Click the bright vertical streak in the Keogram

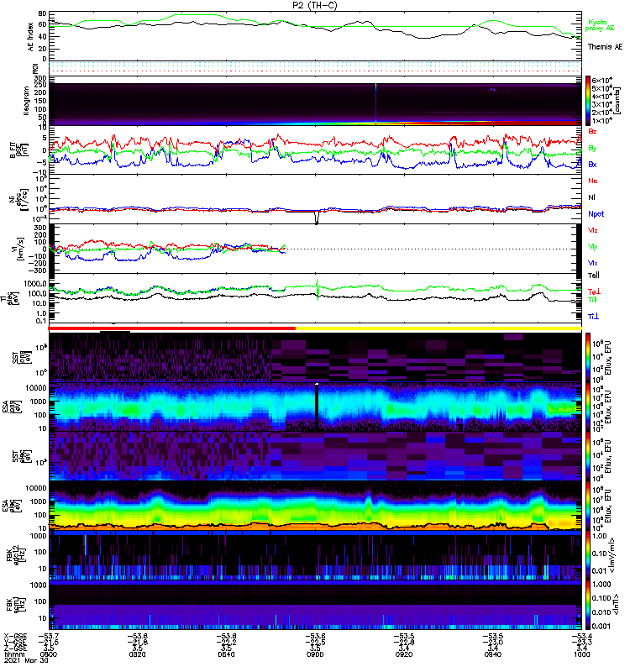tap(375, 102)
